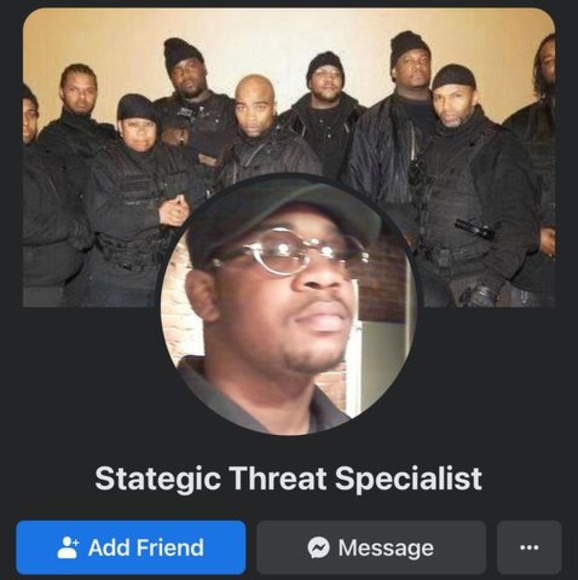The height and width of the screenshot is (580, 578).
Task: Click the flashlight on vest in cover photo
Action: tap(474, 229)
